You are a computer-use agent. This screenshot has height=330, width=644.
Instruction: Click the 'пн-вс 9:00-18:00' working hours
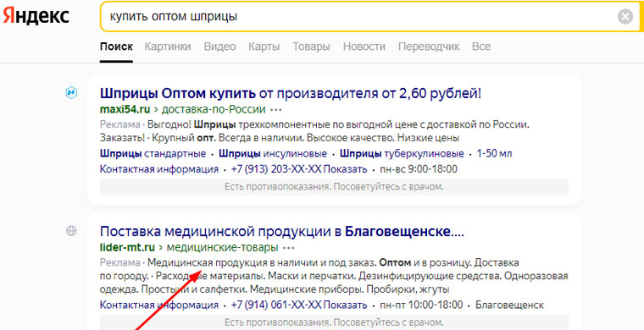point(418,169)
